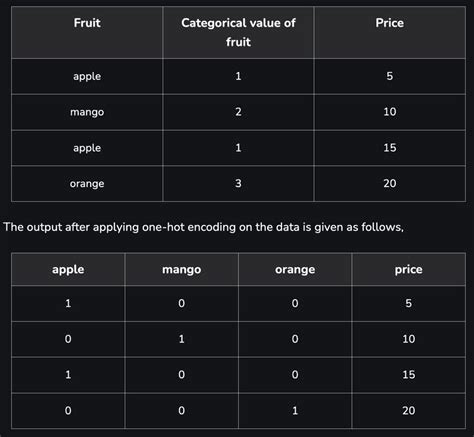
Task: Select price 20 in encoded table
Action: [409, 410]
